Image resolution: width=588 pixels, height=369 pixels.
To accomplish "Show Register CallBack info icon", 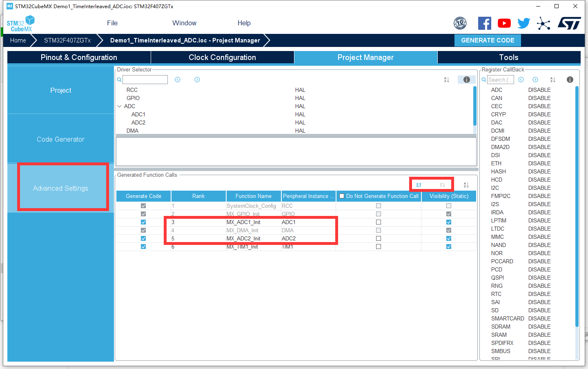I will pyautogui.click(x=570, y=80).
